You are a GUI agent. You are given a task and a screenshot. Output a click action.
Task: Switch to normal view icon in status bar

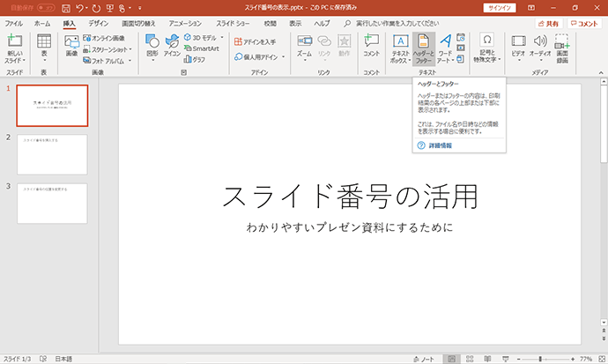tap(451, 359)
